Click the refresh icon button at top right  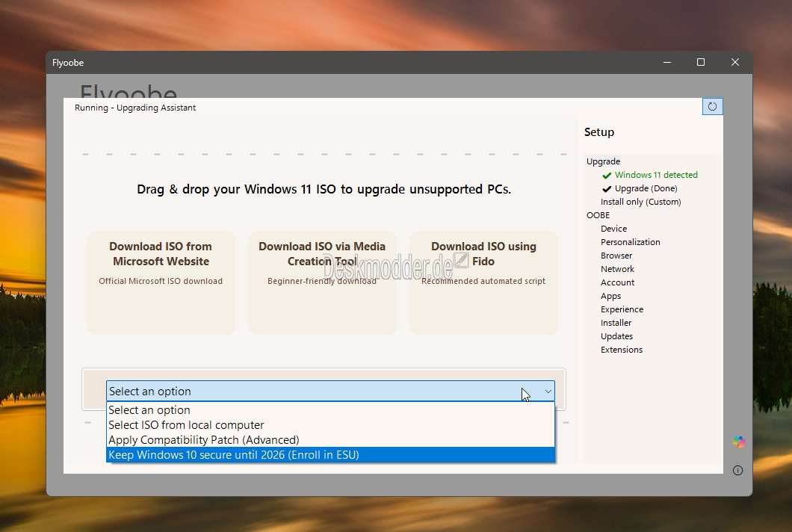[x=712, y=107]
